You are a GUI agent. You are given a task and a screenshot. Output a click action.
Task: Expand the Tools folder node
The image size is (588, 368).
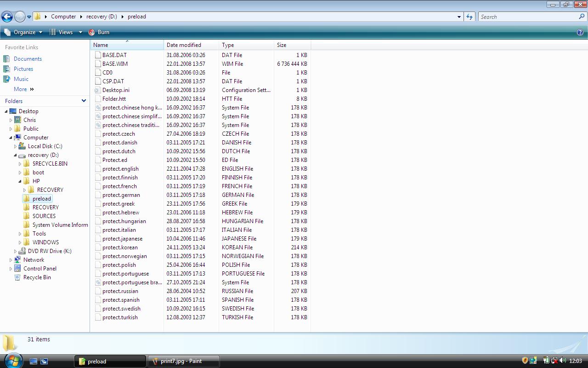click(20, 234)
